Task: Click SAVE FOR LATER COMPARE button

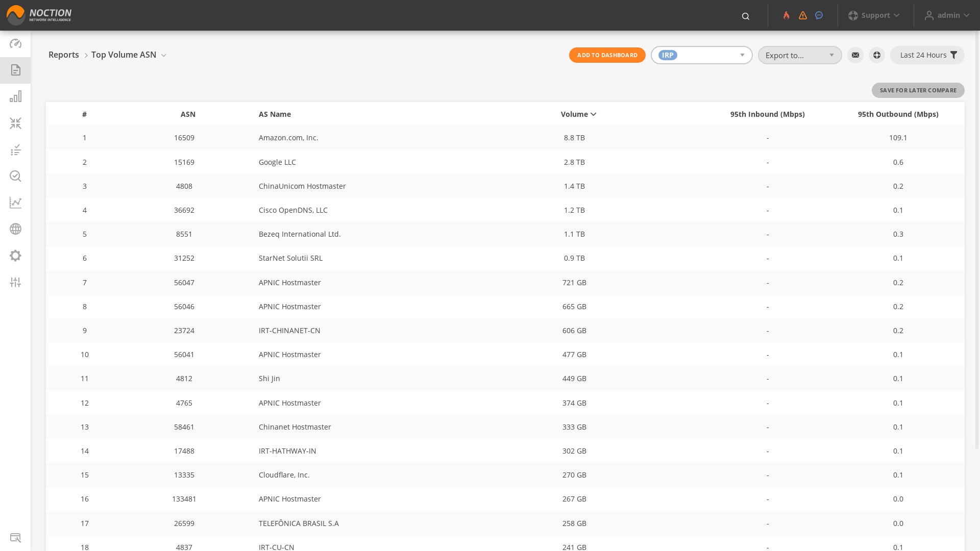Action: (918, 90)
